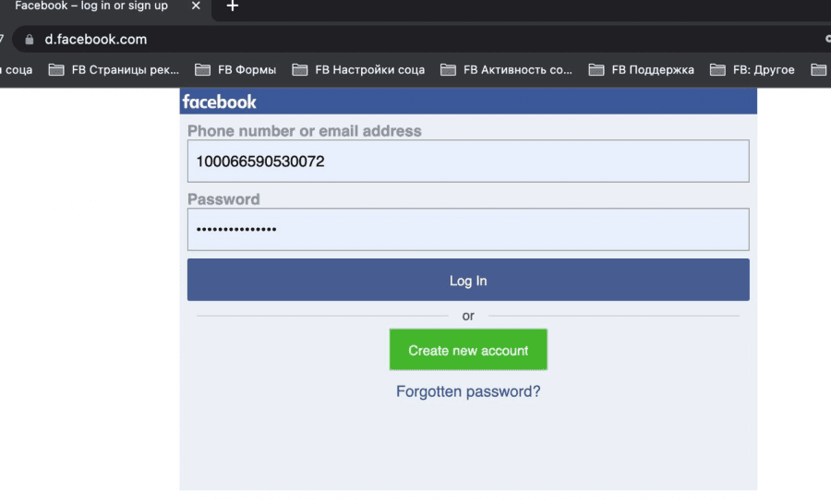
Task: Click the Log In button
Action: click(x=468, y=280)
